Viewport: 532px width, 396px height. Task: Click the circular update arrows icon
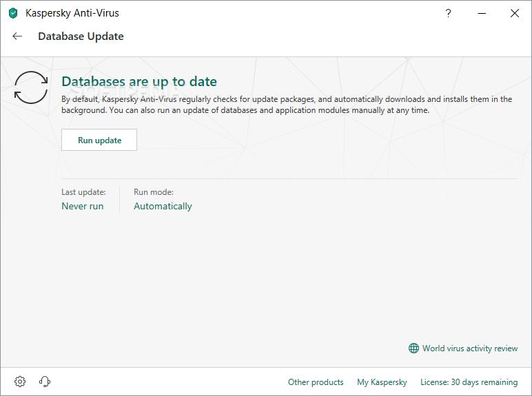pyautogui.click(x=31, y=87)
